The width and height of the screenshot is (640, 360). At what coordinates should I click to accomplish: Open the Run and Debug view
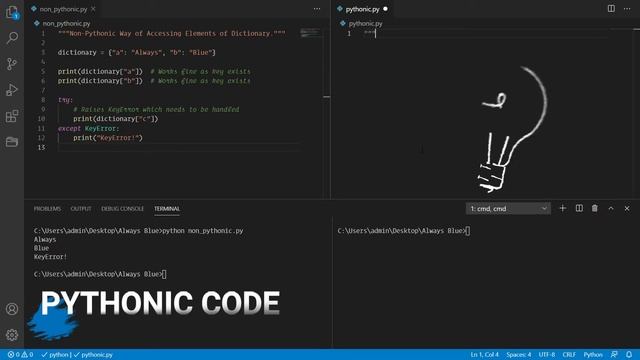tap(12, 90)
